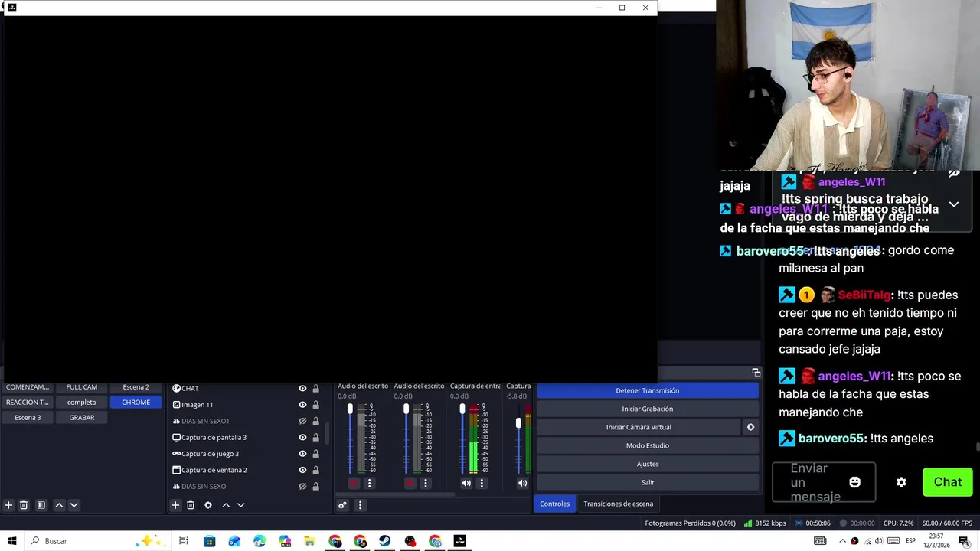
Task: Show the DIAS SIN SEXO1 source
Action: pyautogui.click(x=302, y=421)
